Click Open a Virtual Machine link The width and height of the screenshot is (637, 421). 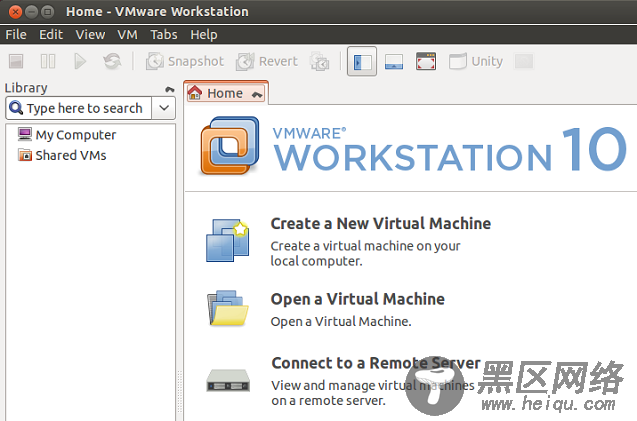pyautogui.click(x=358, y=299)
